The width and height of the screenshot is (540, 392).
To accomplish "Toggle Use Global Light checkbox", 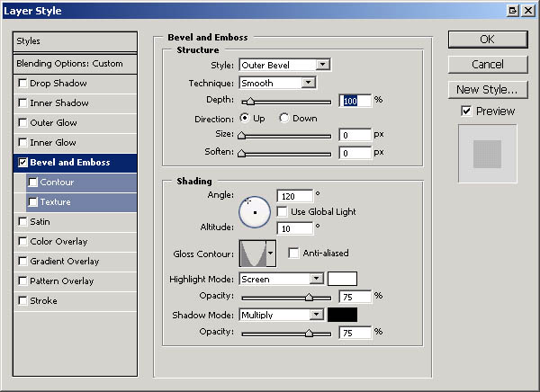I will pyautogui.click(x=283, y=211).
